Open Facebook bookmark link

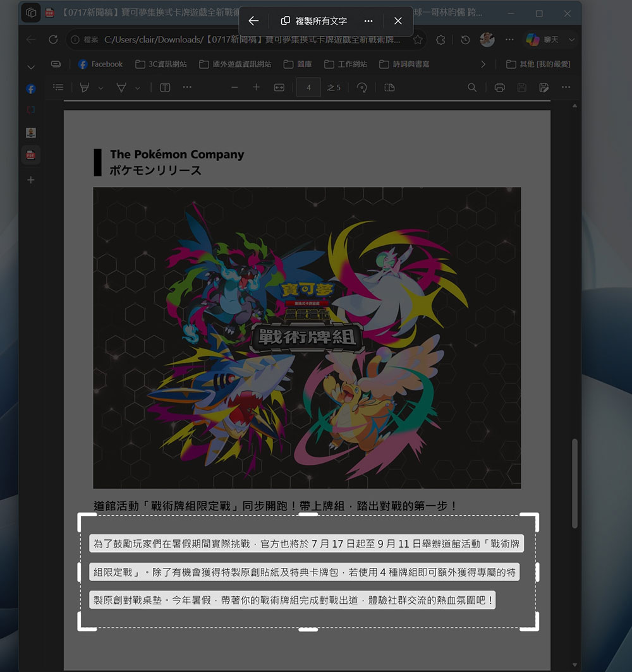point(100,64)
